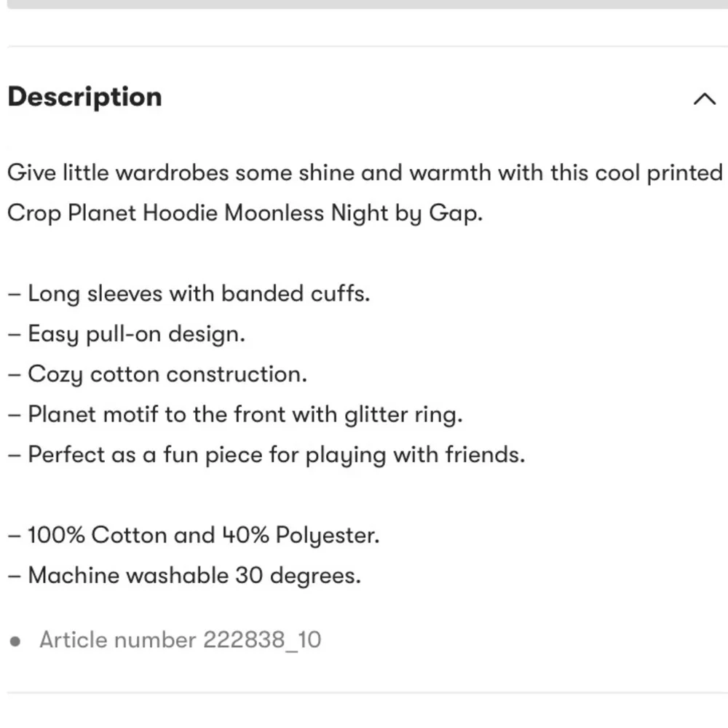This screenshot has height=728, width=728.
Task: Click the gray bar at the top
Action: tap(367, 4)
